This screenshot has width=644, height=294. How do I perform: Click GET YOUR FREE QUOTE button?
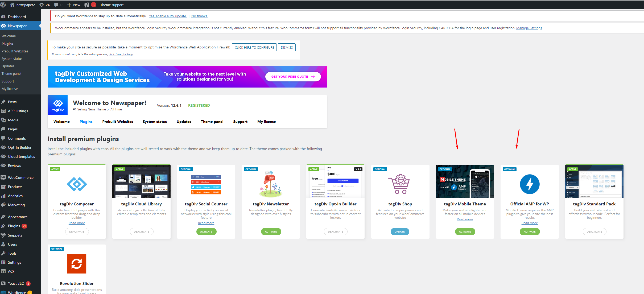(x=293, y=77)
